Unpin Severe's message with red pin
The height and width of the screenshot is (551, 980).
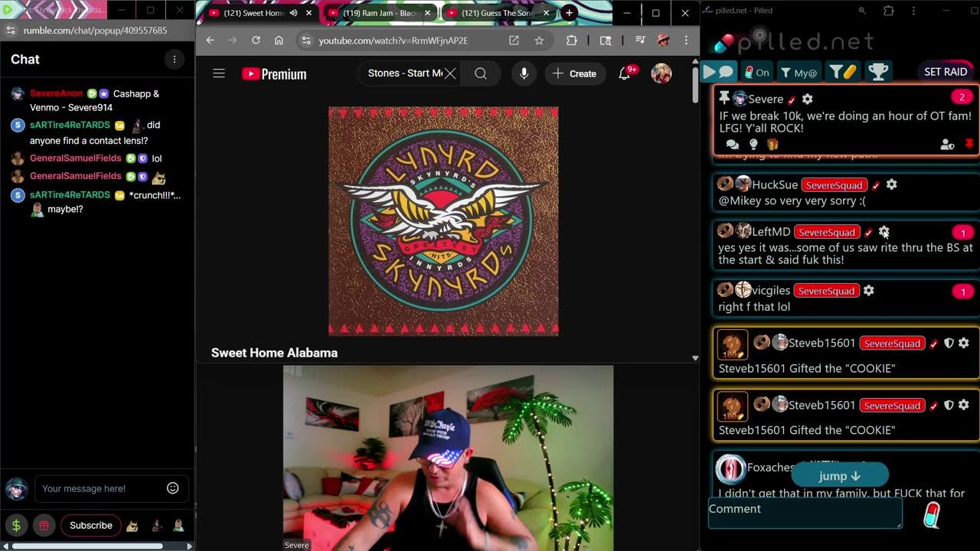click(969, 144)
